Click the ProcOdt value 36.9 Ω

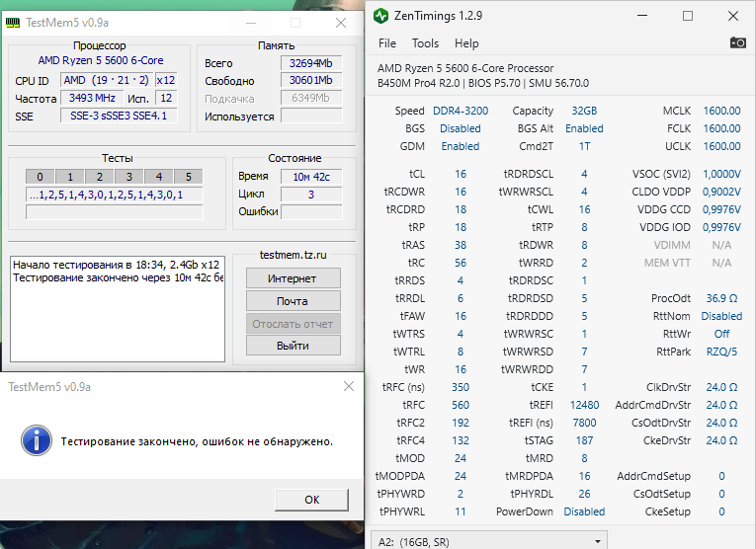[x=721, y=298]
